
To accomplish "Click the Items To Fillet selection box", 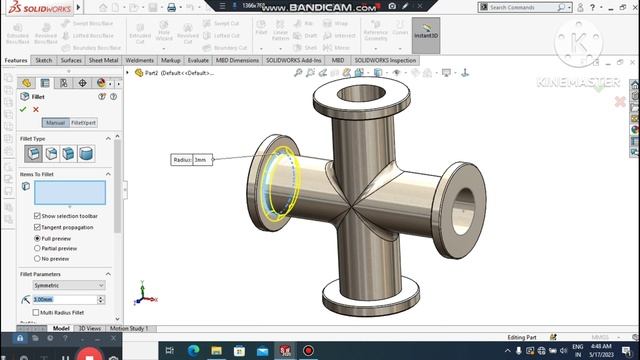I will (x=70, y=193).
